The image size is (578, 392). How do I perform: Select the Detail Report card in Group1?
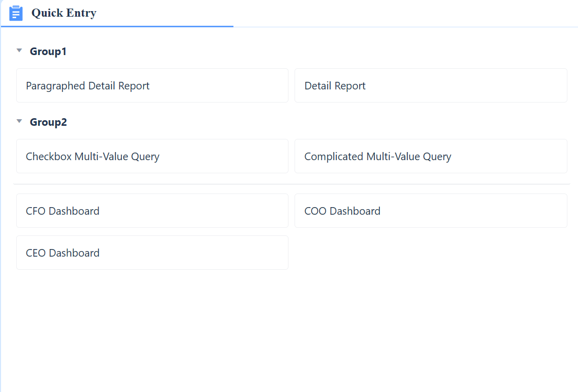pos(430,85)
